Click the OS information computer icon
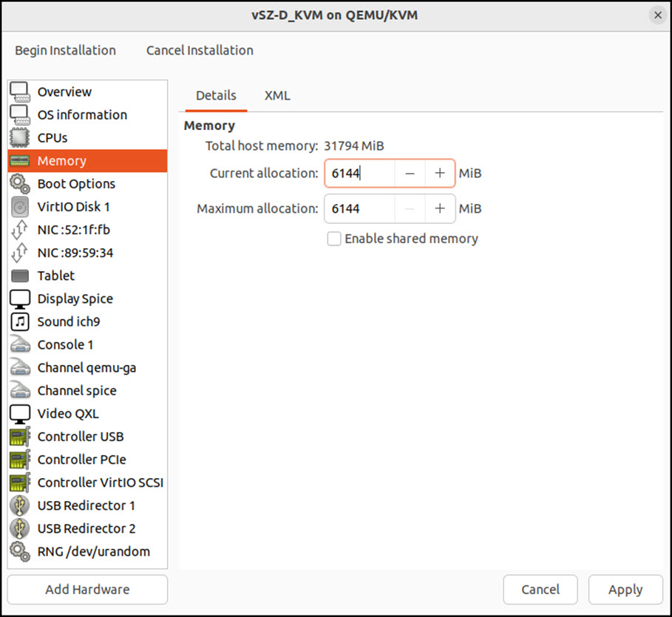 20,115
